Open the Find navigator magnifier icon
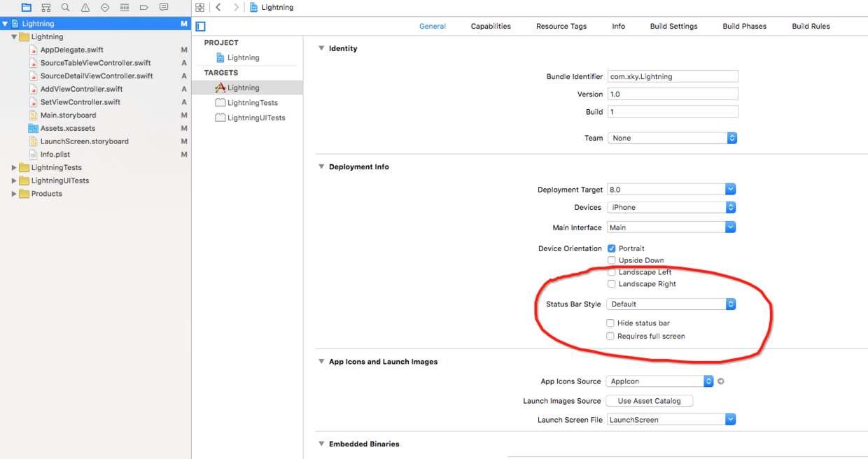The image size is (868, 459). point(66,8)
